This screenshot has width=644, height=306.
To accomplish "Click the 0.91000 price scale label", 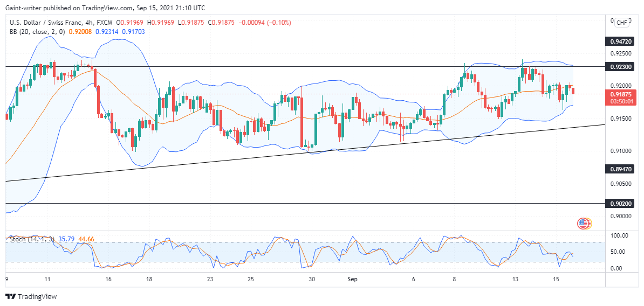I will (x=620, y=151).
